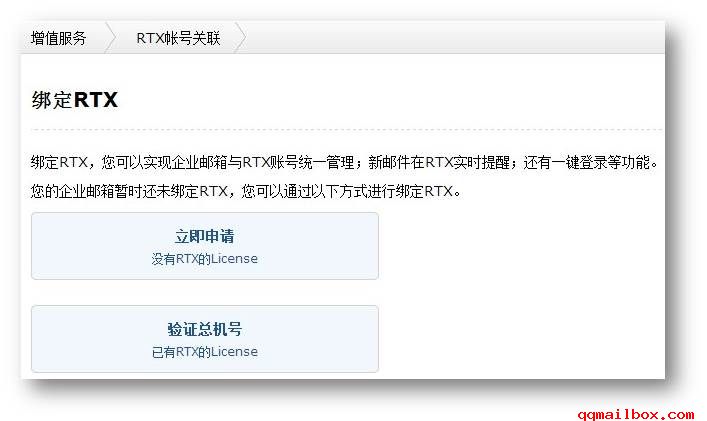Click blank panel space right of 验证总机号 box
The width and height of the screenshot is (707, 421).
(x=521, y=339)
